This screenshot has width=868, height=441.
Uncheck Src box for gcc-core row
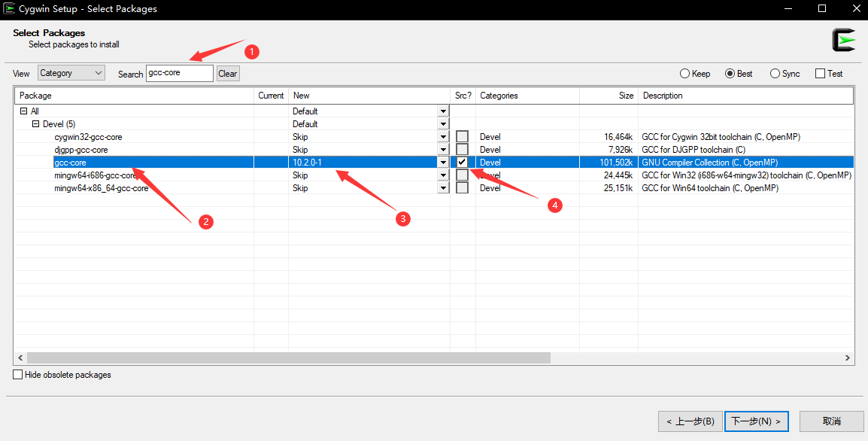[463, 163]
